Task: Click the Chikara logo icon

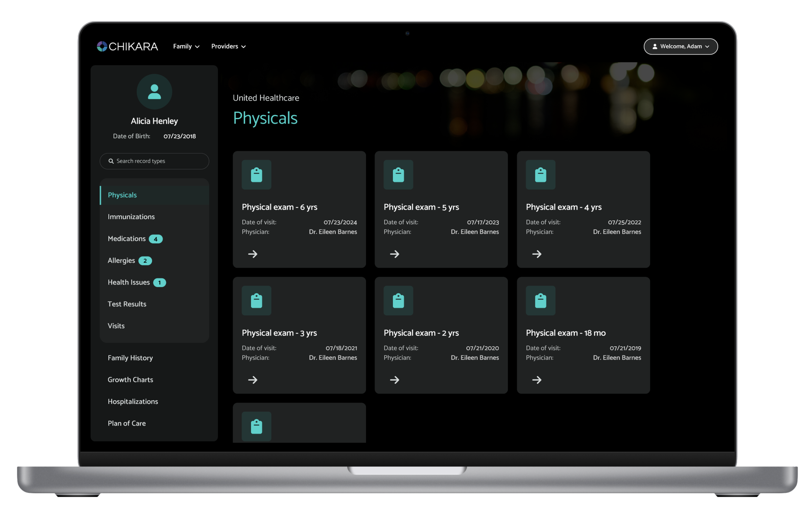Action: [102, 46]
